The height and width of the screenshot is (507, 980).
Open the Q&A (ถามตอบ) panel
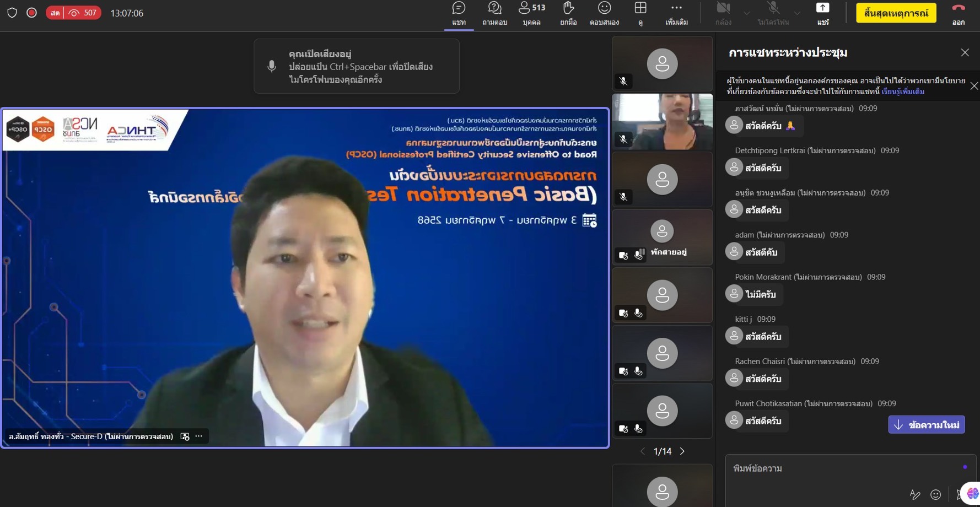click(x=494, y=13)
